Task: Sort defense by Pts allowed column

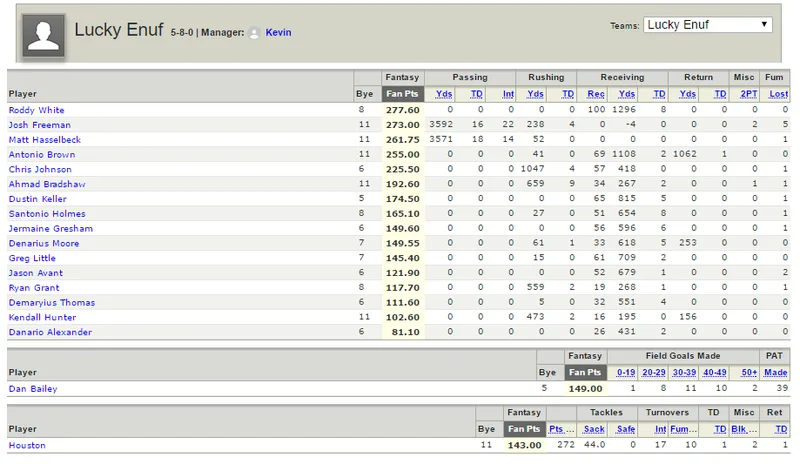Action: pyautogui.click(x=561, y=429)
